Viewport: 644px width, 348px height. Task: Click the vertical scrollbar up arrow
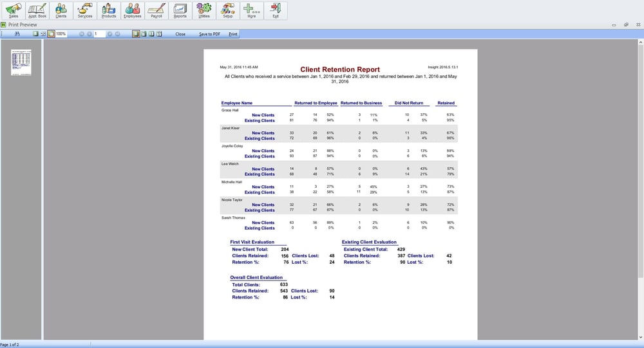tap(641, 42)
